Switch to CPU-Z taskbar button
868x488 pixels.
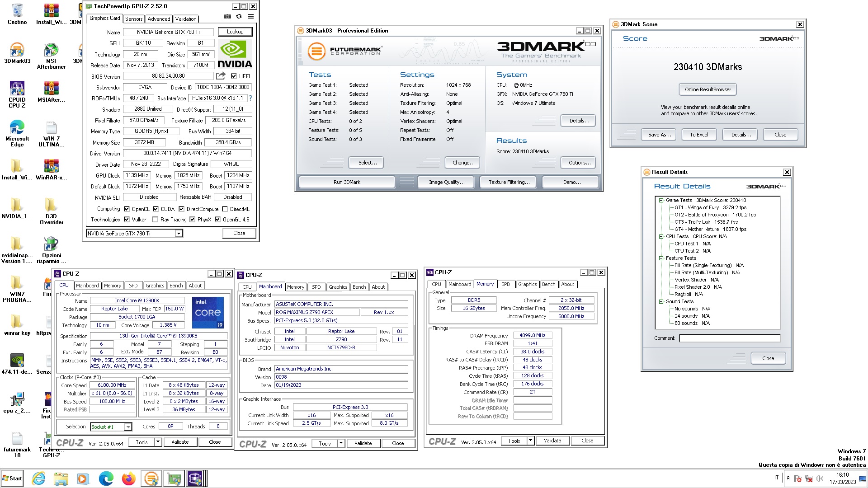196,479
